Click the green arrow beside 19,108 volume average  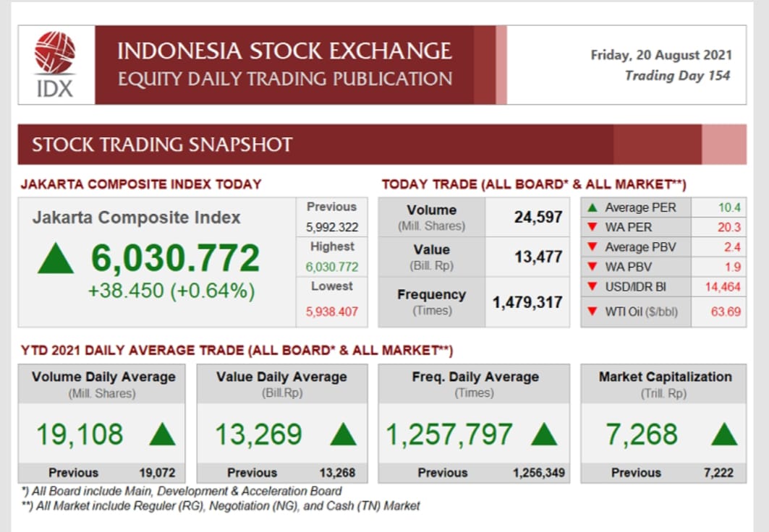coord(161,434)
